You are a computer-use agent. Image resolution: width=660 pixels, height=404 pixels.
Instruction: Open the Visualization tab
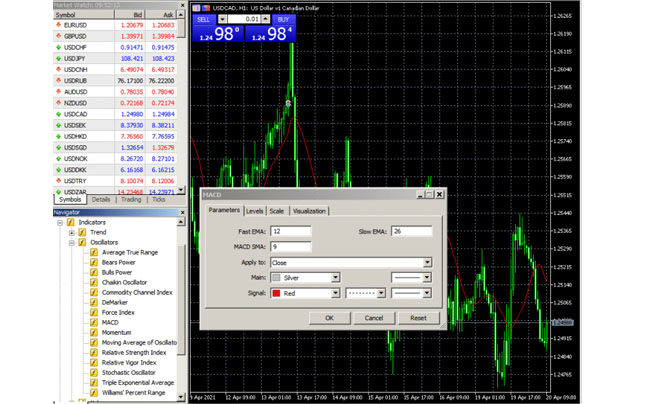pos(309,211)
